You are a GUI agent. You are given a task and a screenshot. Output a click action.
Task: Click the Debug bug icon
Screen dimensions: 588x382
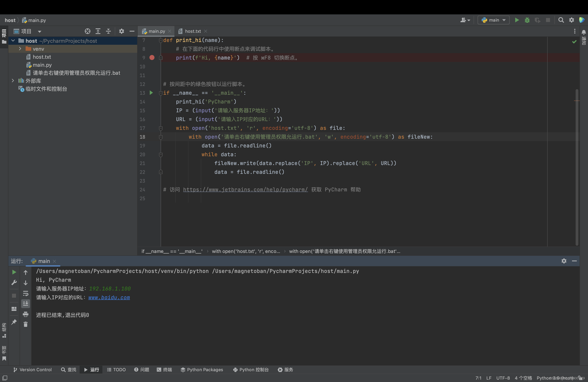527,20
